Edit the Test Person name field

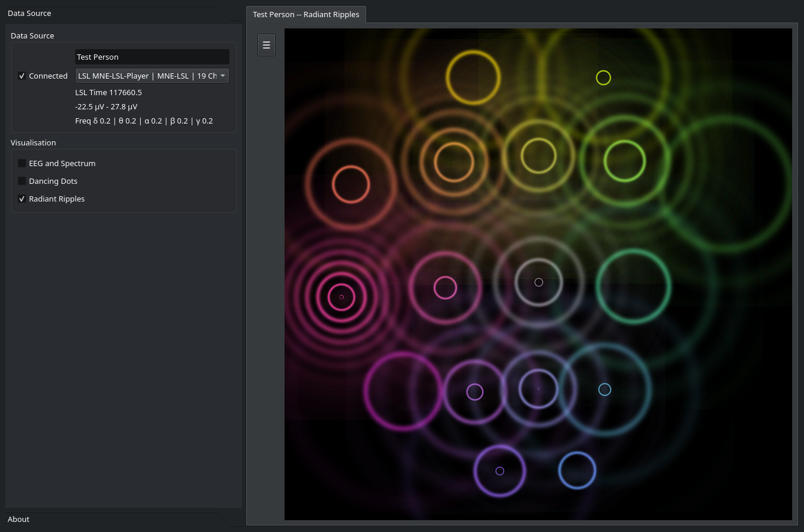click(152, 57)
